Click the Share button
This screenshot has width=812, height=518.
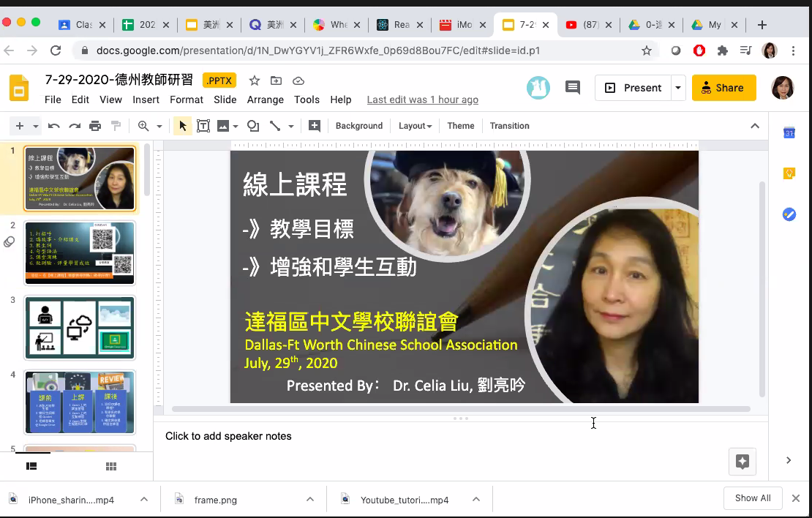(x=723, y=87)
